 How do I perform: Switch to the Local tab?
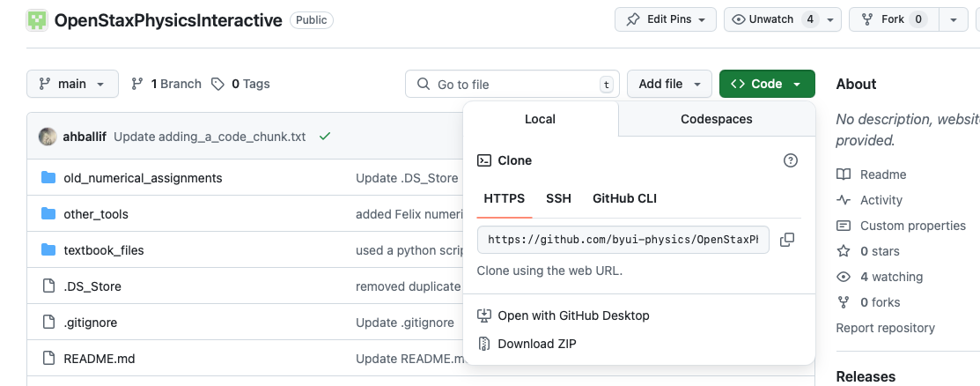[x=540, y=119]
